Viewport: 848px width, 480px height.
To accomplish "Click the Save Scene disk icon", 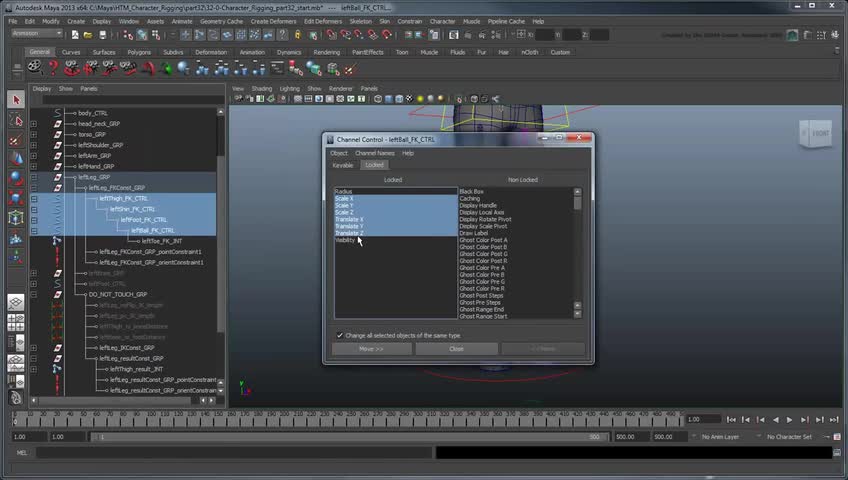I will click(x=102, y=35).
